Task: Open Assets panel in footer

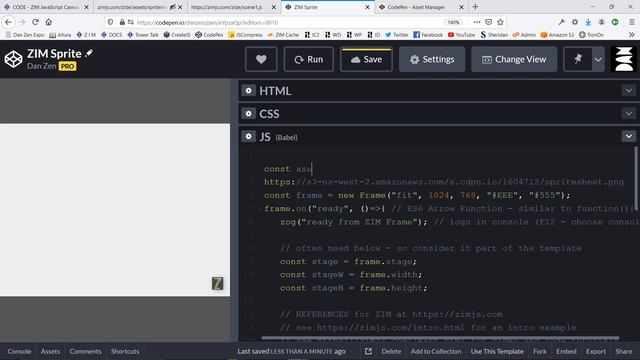Action: tap(50, 351)
